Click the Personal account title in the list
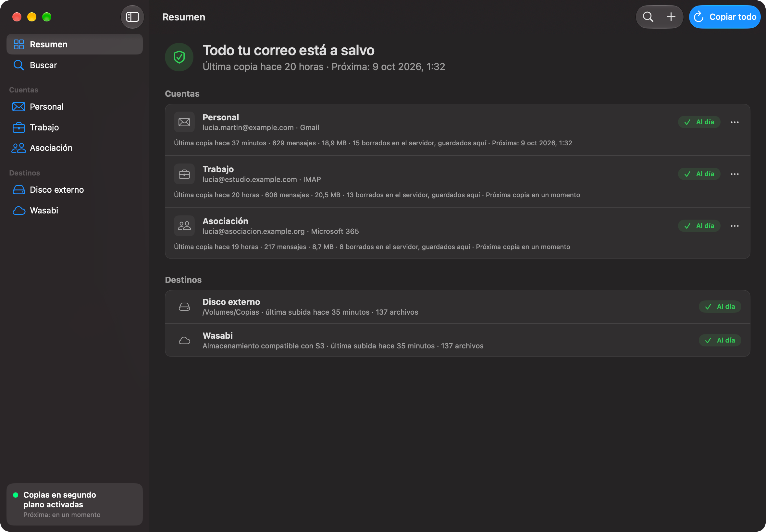Viewport: 766px width, 532px height. (x=221, y=117)
